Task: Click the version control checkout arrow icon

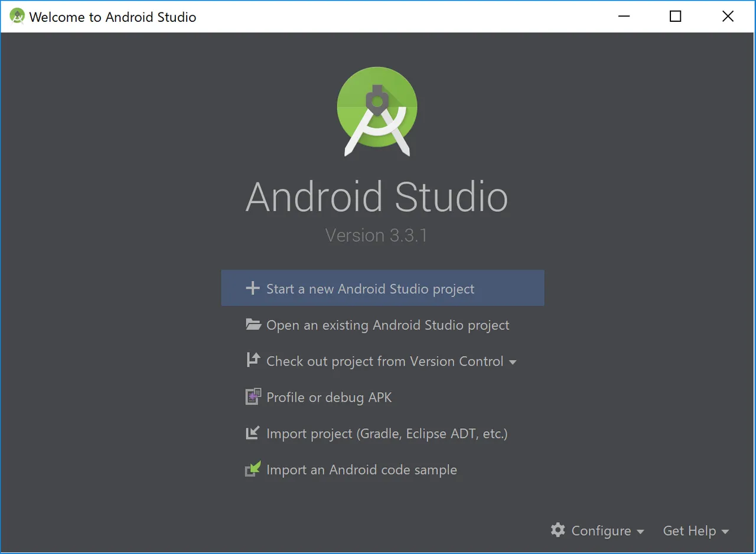Action: tap(253, 360)
